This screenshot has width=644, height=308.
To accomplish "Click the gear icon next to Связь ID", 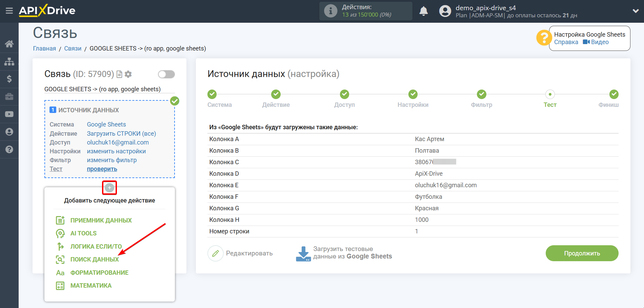I will click(x=128, y=74).
